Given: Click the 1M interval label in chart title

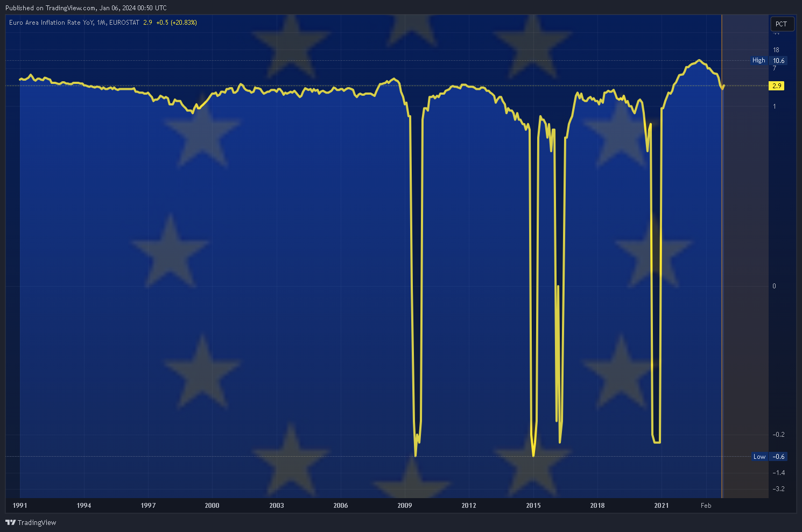Looking at the screenshot, I should pyautogui.click(x=101, y=23).
